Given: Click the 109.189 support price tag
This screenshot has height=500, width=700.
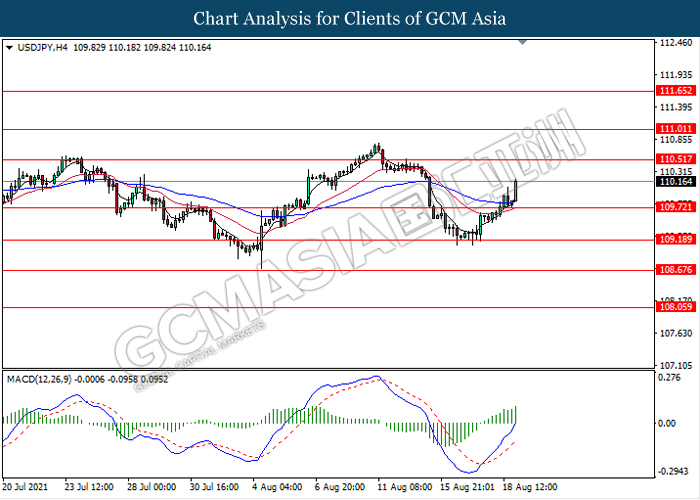Looking at the screenshot, I should pos(676,240).
